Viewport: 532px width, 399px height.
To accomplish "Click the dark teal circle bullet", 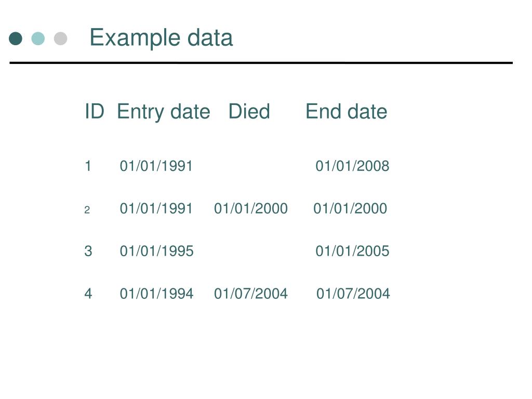I will point(16,38).
